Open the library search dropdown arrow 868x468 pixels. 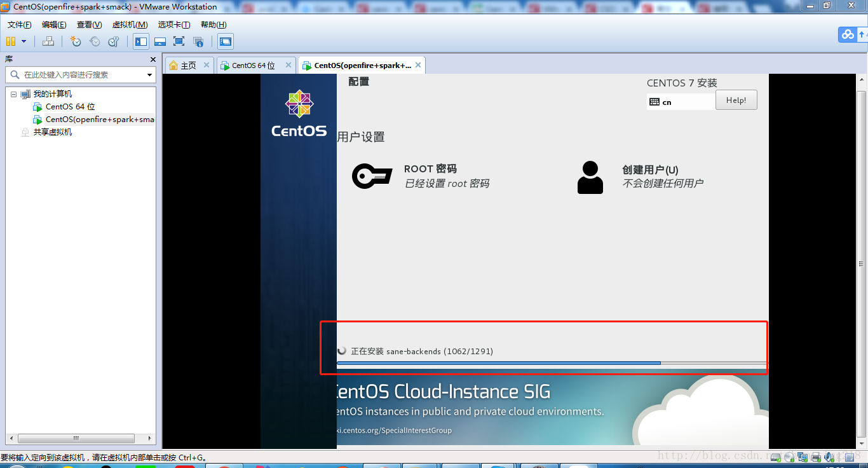150,75
